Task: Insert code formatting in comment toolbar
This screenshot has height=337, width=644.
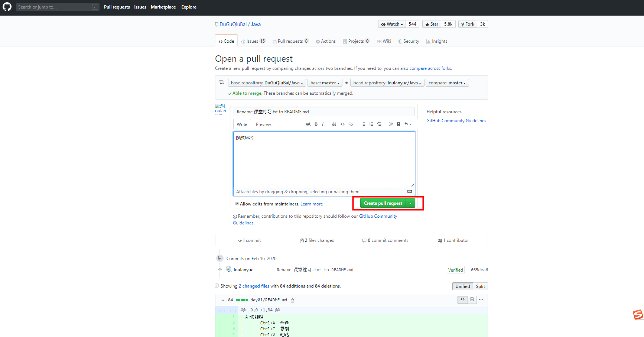Action: (343, 124)
